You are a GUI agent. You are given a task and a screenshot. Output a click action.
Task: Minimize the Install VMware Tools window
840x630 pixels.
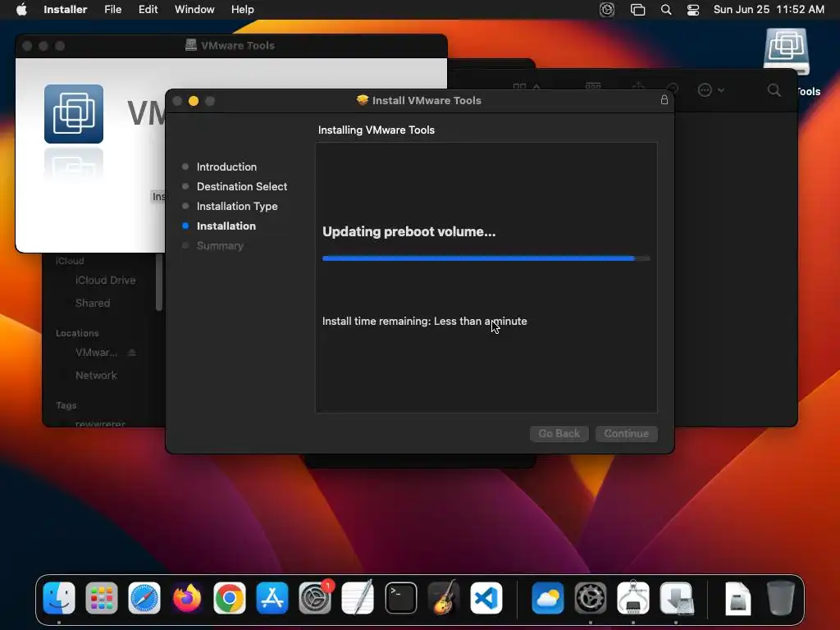194,101
